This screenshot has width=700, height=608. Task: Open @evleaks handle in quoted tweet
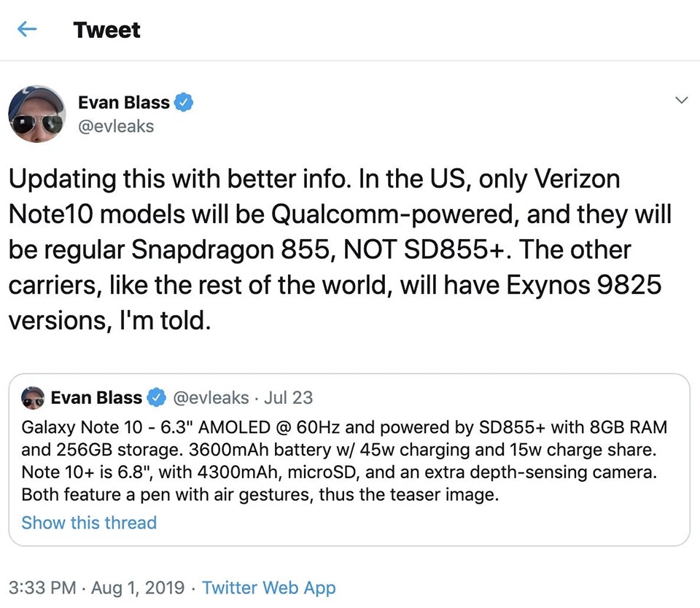pyautogui.click(x=211, y=397)
